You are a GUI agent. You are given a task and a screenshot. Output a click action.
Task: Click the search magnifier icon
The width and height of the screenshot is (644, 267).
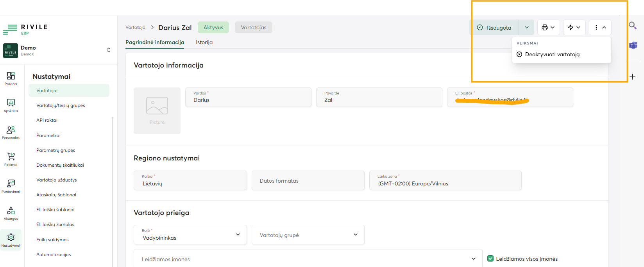(632, 26)
